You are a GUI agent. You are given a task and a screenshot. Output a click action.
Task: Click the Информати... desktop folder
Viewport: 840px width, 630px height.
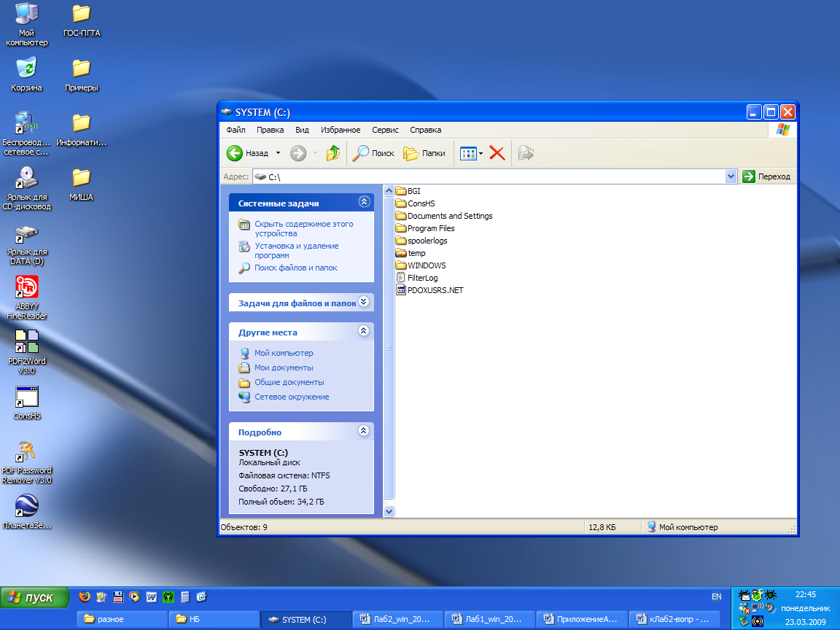(82, 131)
